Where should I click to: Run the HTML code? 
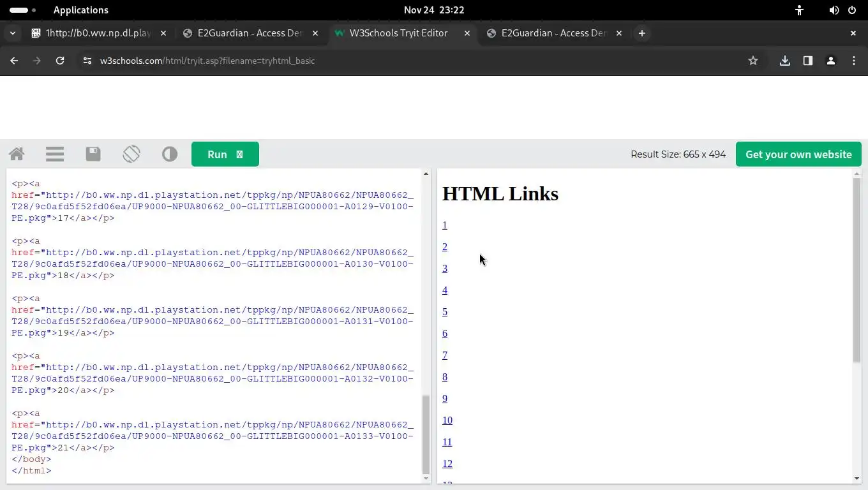pyautogui.click(x=225, y=154)
